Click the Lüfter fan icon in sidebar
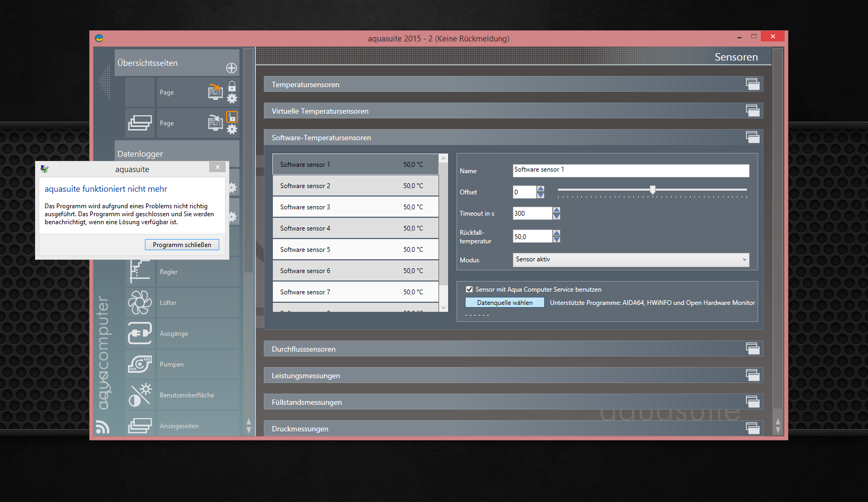Image resolution: width=868 pixels, height=502 pixels. (140, 303)
